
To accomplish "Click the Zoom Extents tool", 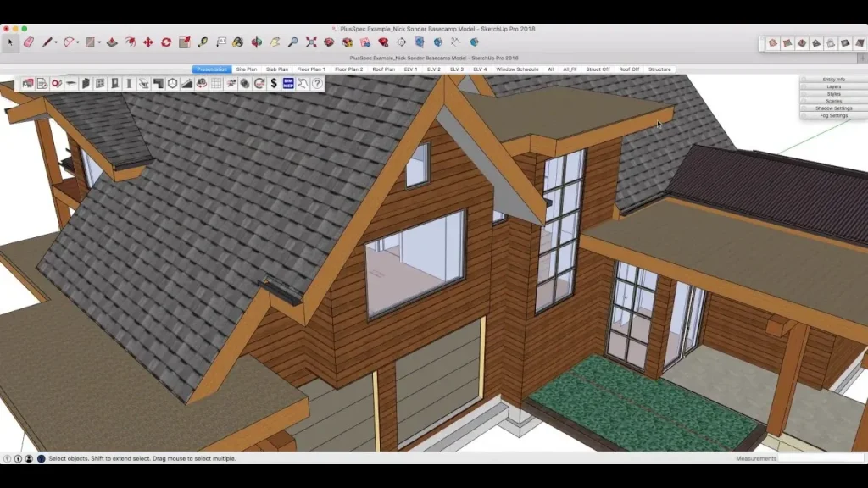I will pos(311,42).
